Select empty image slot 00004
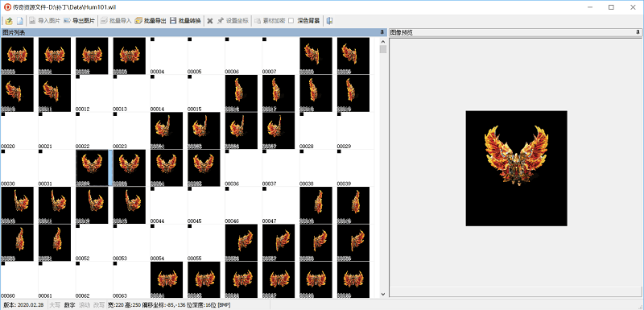Image resolution: width=644 pixels, height=310 pixels. point(168,56)
